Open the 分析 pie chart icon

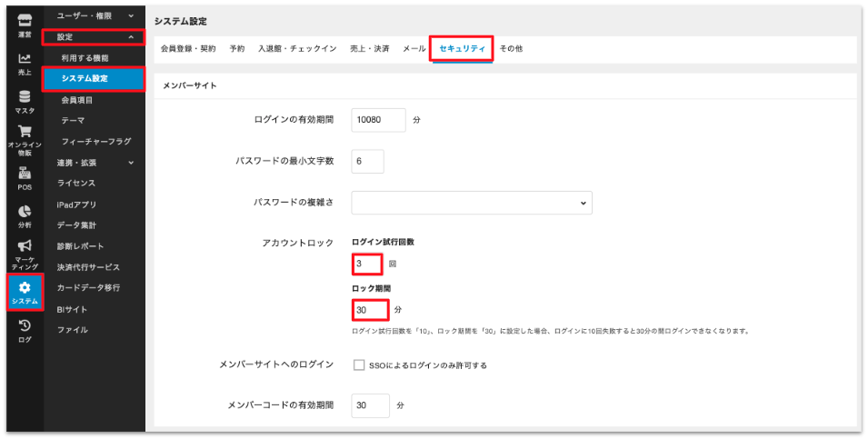point(25,215)
